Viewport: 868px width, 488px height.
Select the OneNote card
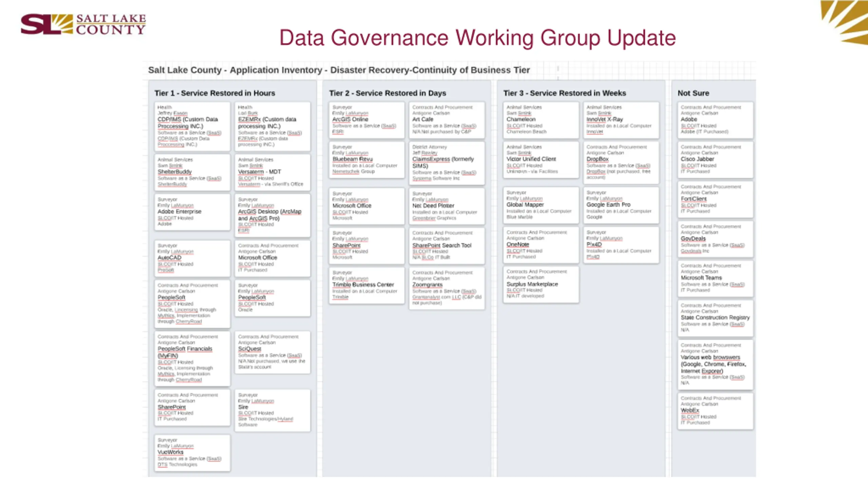[541, 245]
